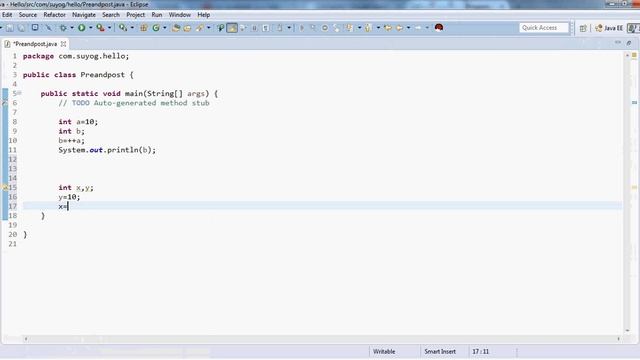The height and width of the screenshot is (360, 640).
Task: Open the Edit menu
Action: (x=7, y=15)
